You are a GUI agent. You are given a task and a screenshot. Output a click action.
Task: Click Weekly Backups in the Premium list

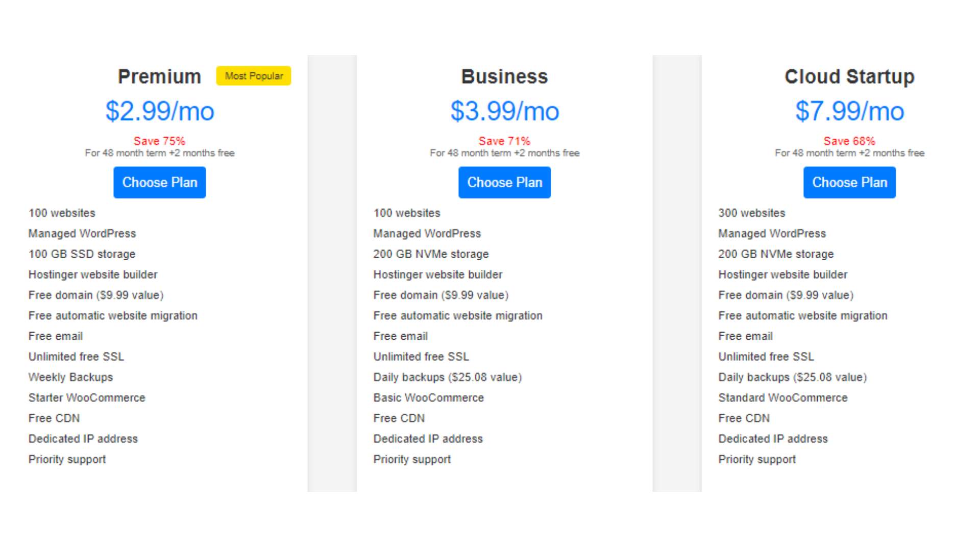pos(70,378)
